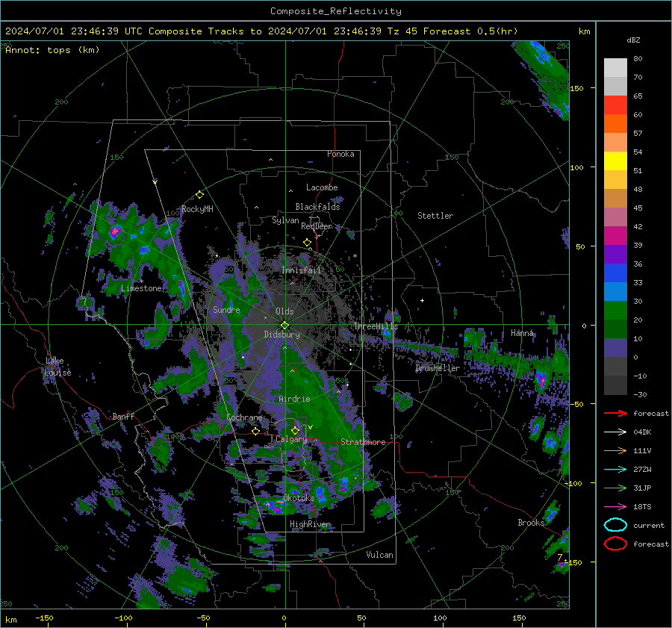Click the Banff city label

123,416
